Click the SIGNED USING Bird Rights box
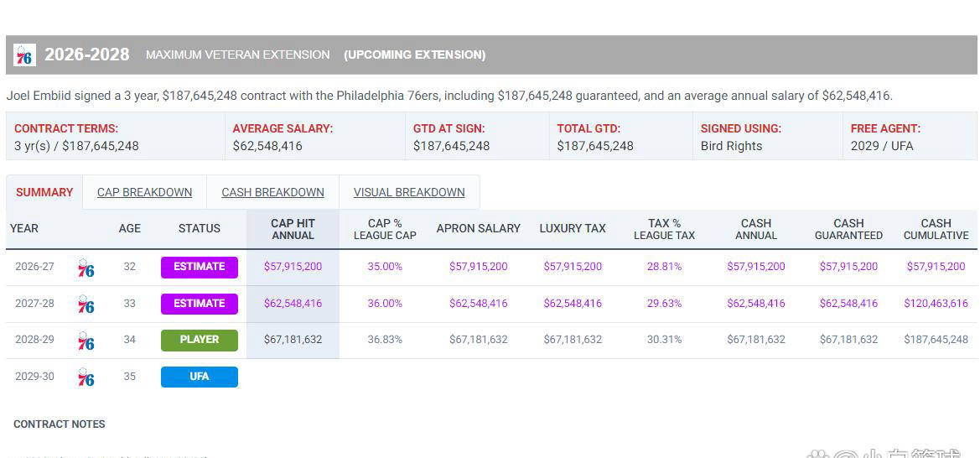The image size is (980, 458). [768, 137]
